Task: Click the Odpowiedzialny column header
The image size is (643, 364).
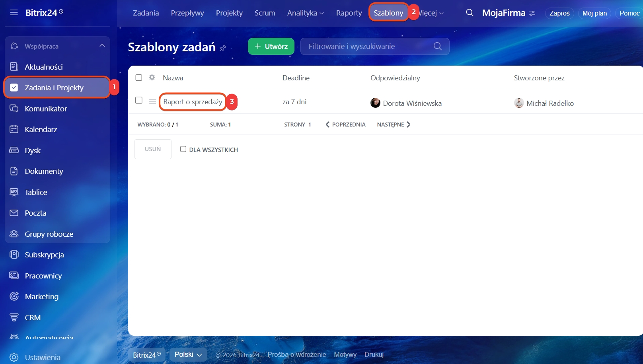Action: (395, 78)
